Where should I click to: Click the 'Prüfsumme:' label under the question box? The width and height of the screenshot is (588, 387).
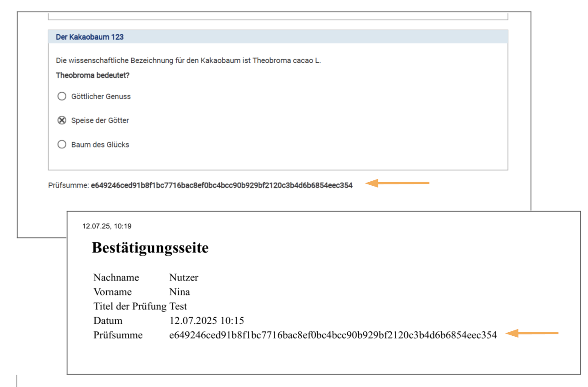[x=69, y=186]
